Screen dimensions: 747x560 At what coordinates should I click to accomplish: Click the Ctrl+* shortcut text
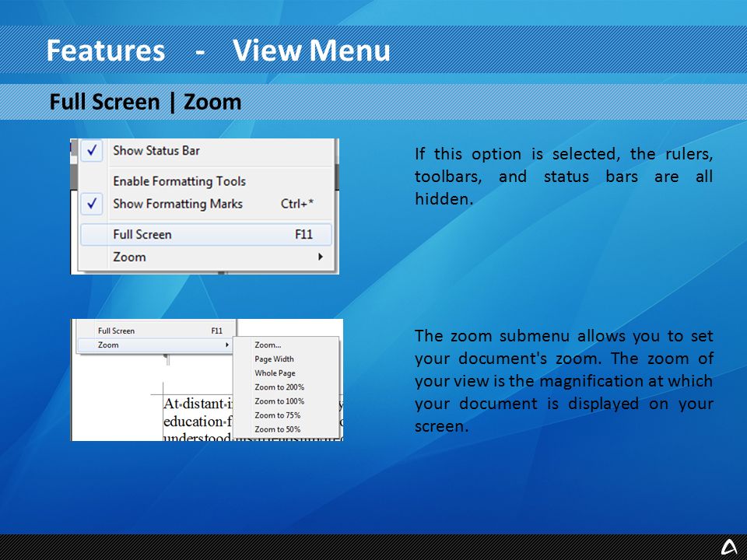tap(296, 204)
